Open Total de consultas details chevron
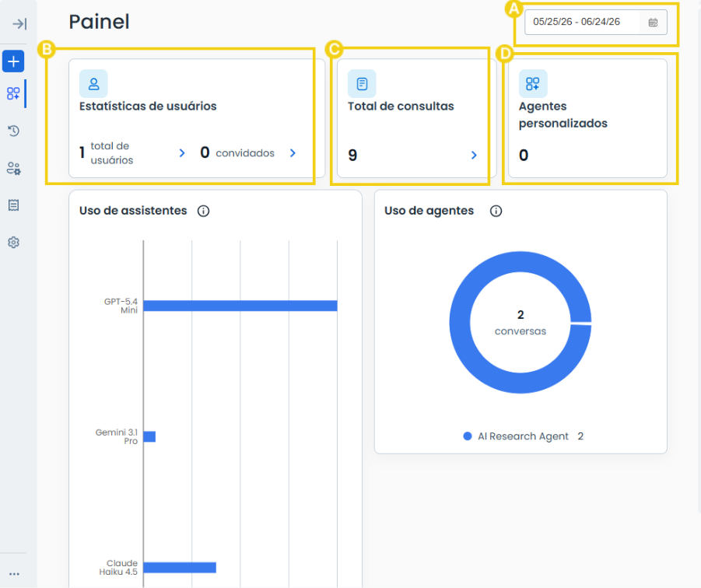 [x=474, y=155]
